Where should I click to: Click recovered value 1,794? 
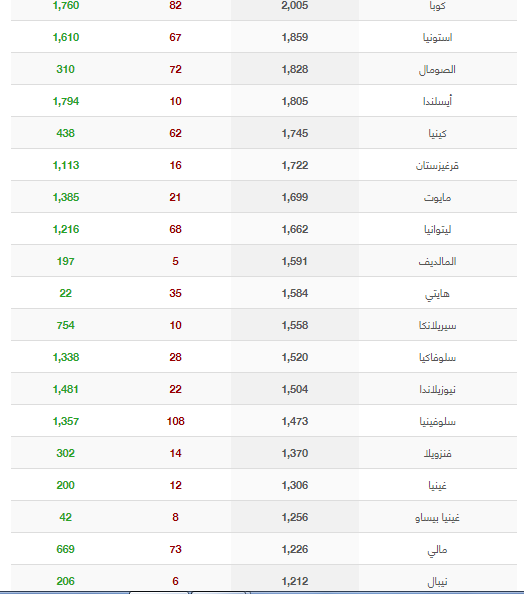coord(66,101)
